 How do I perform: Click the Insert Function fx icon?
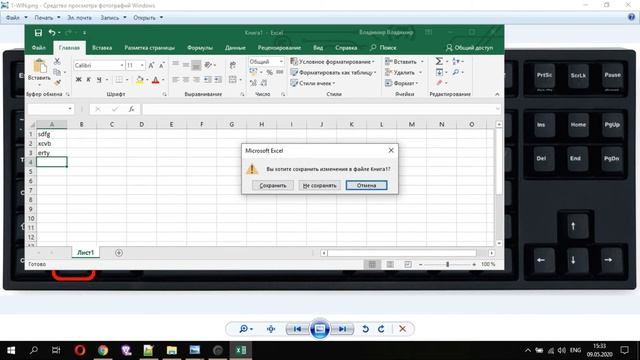click(131, 109)
